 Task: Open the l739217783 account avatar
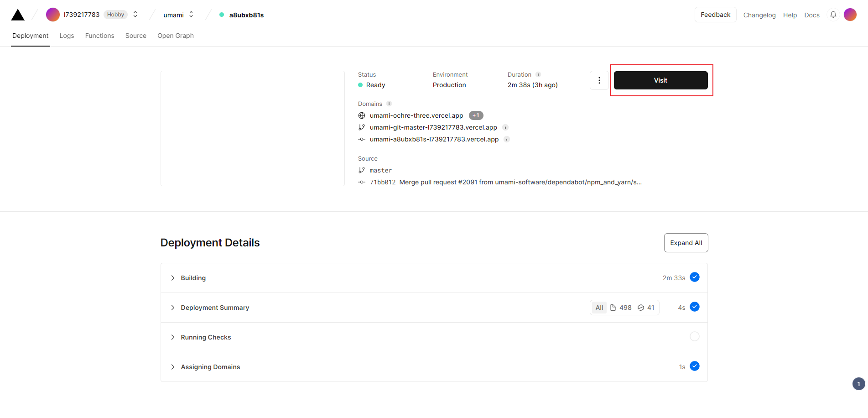(x=53, y=15)
